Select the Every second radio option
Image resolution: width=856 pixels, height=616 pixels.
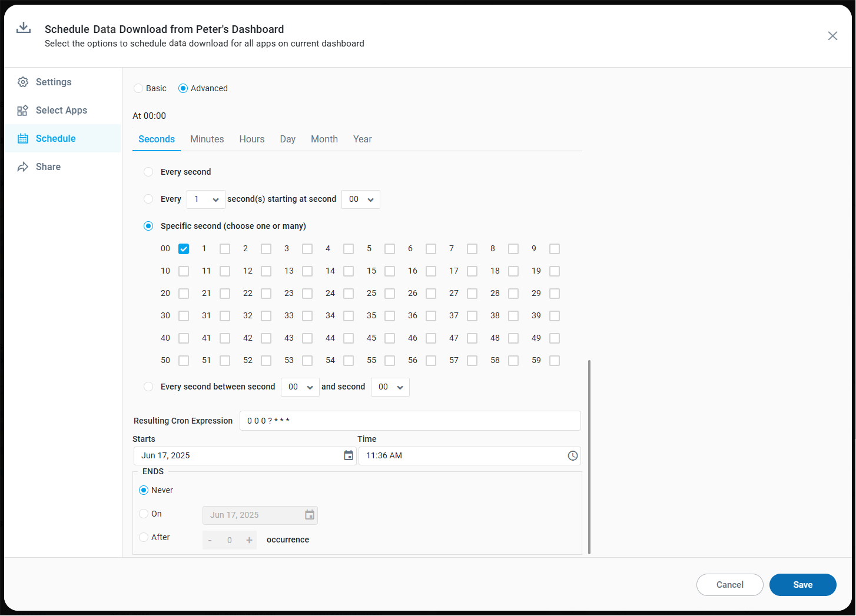pyautogui.click(x=148, y=172)
